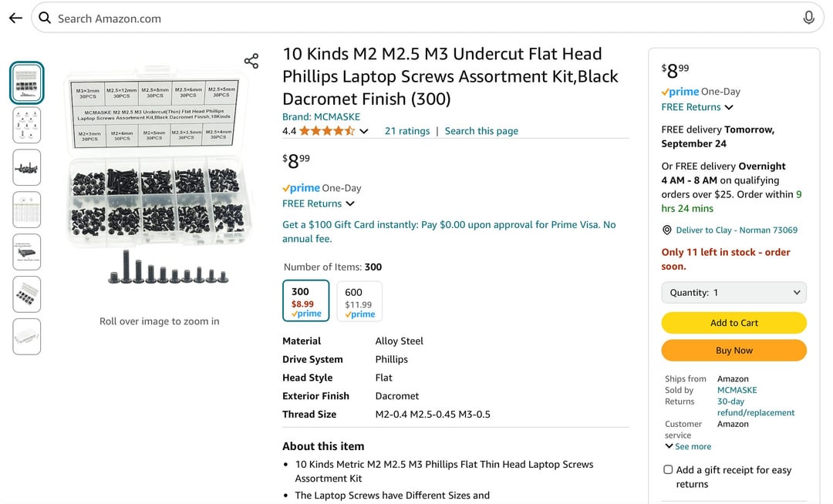Select the 300 items option
This screenshot has height=504, width=833.
point(306,301)
